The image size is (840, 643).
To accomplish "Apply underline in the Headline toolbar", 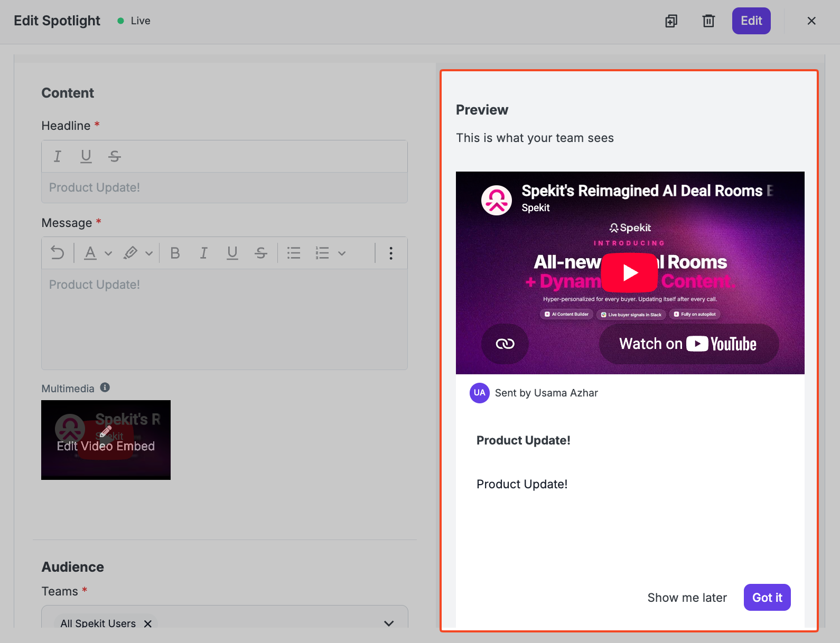I will (x=86, y=156).
